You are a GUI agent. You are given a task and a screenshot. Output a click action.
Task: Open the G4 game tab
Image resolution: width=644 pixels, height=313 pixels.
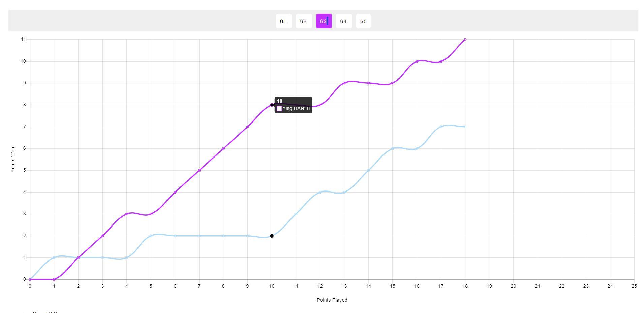point(343,21)
